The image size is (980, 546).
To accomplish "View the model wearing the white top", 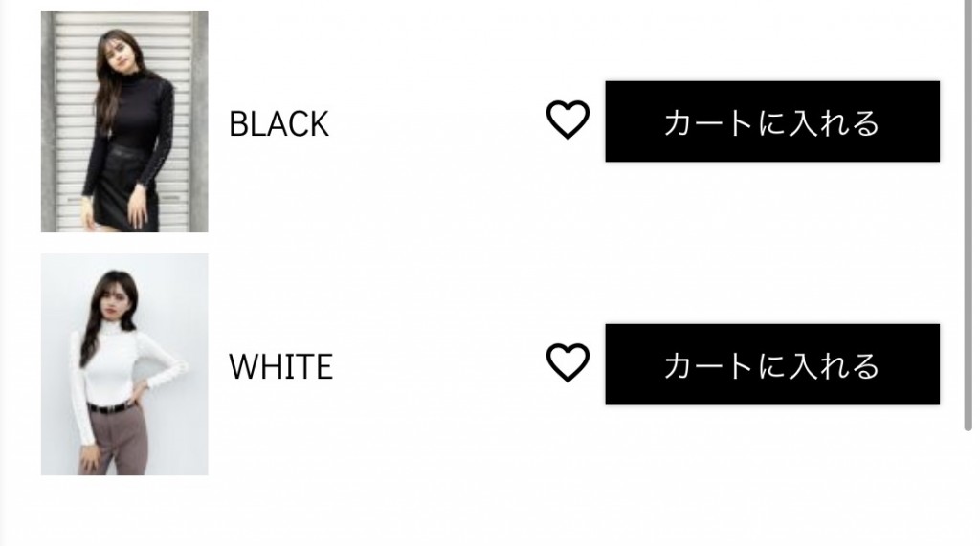I will [x=124, y=364].
